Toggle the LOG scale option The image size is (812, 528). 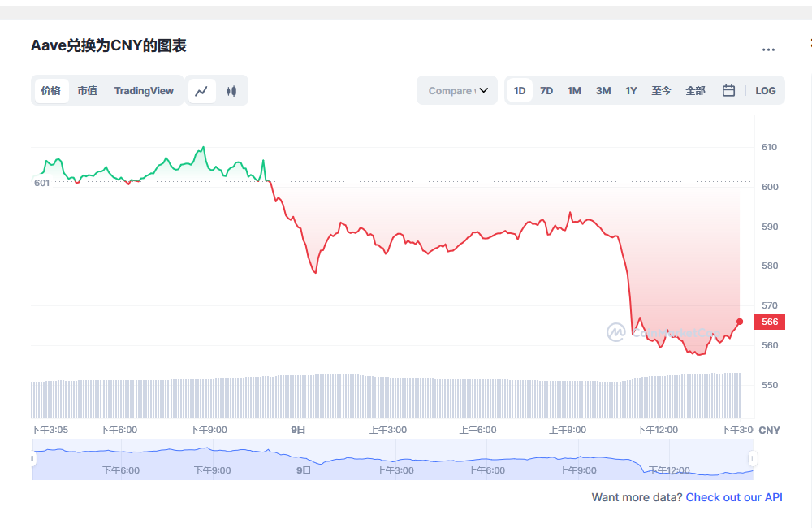[766, 91]
